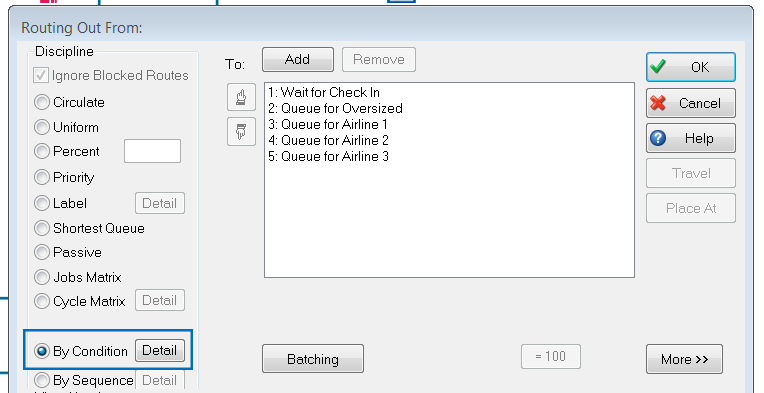
Task: Click the Percent value input field
Action: pos(153,151)
